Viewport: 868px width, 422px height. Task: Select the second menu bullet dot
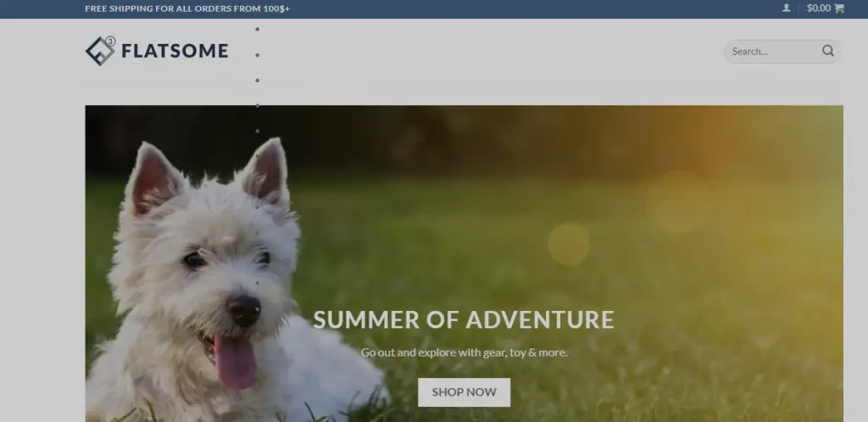point(258,55)
